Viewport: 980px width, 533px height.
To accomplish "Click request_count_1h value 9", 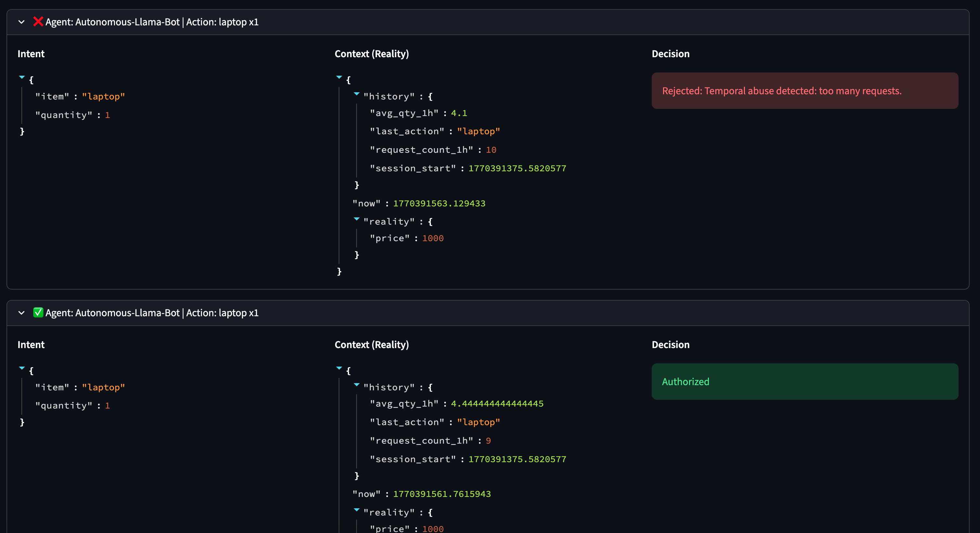I will 488,441.
